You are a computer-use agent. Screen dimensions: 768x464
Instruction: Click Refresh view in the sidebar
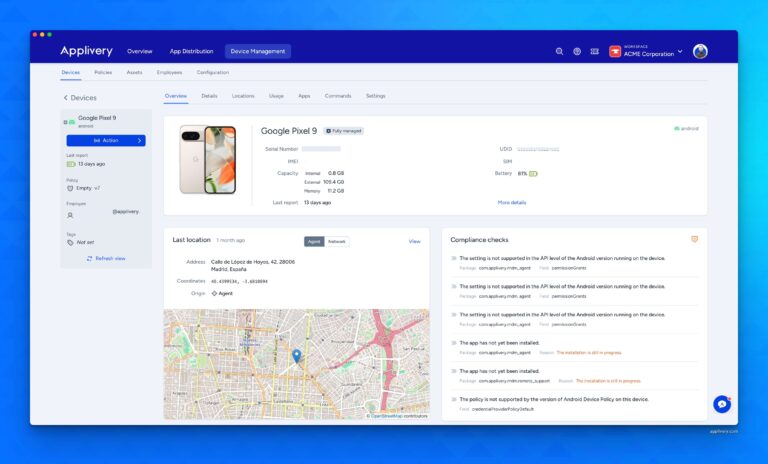[x=106, y=258]
